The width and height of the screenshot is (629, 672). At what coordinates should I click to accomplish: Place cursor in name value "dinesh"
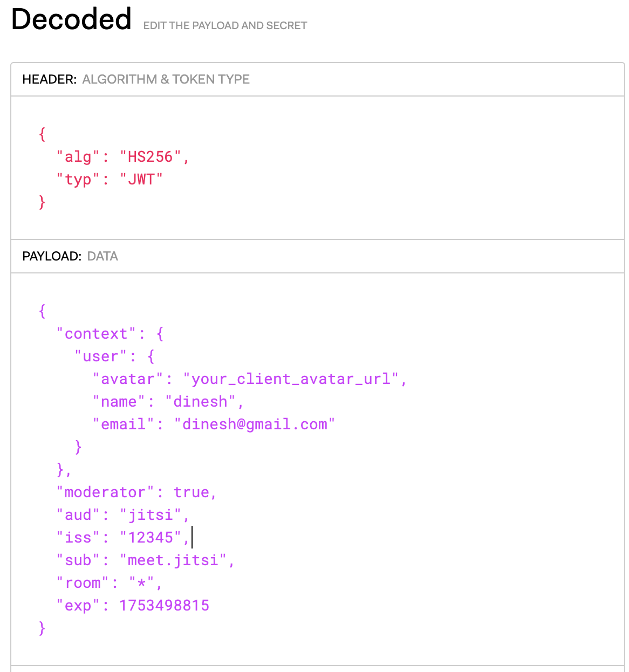pyautogui.click(x=200, y=402)
